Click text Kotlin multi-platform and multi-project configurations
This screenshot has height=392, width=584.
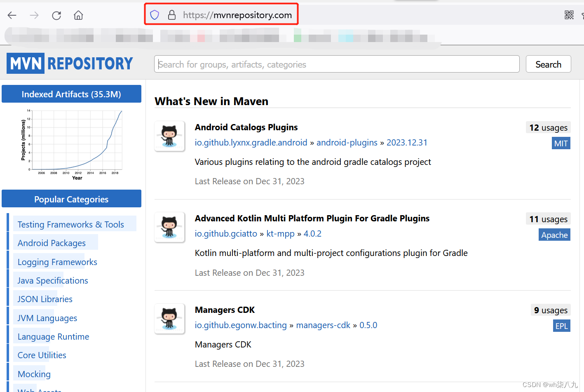click(331, 253)
